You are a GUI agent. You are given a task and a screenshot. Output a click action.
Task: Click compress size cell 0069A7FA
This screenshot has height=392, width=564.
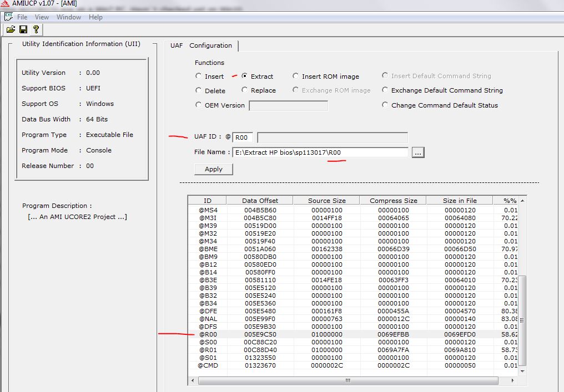click(394, 350)
